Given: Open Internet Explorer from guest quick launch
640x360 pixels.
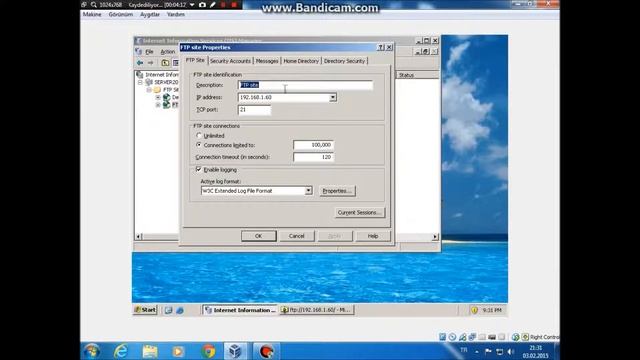Looking at the screenshot, I should (x=180, y=310).
